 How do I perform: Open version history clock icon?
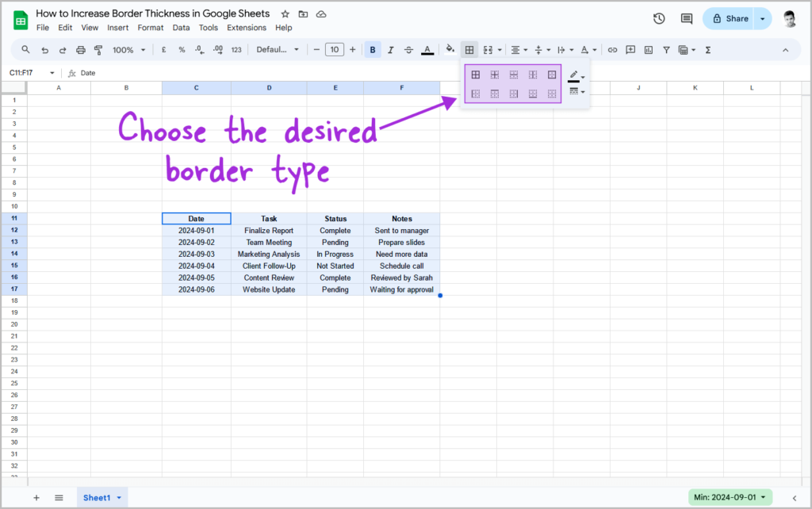pyautogui.click(x=659, y=19)
